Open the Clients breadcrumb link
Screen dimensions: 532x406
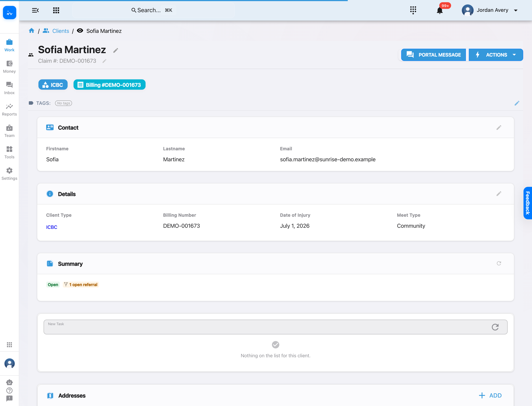(x=60, y=31)
